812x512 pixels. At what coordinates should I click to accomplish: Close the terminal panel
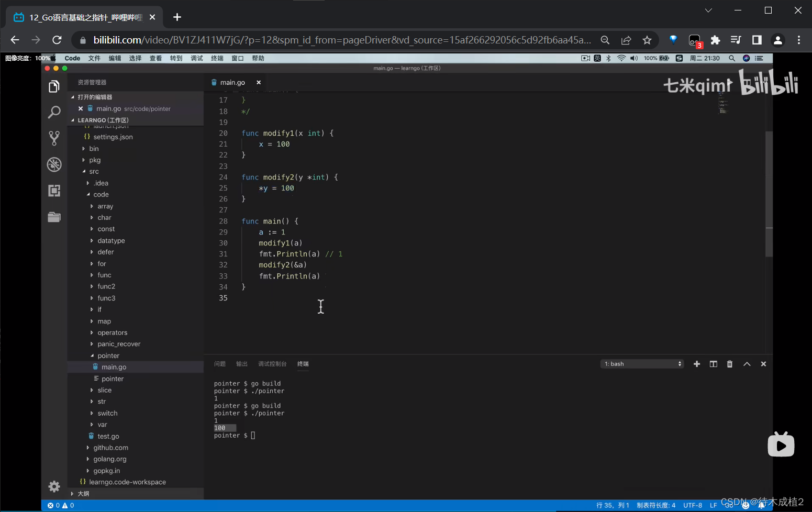[763, 364]
